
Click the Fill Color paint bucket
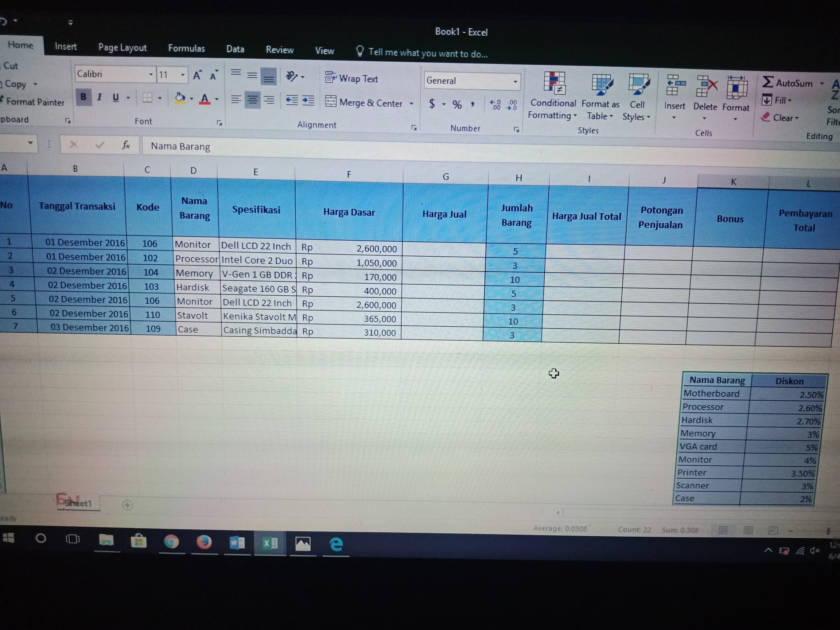click(180, 99)
